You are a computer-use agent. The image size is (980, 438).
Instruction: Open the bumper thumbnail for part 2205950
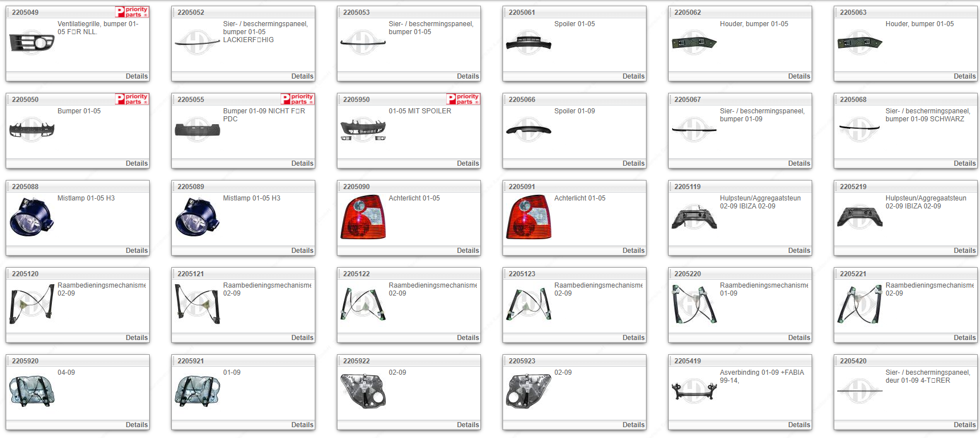[x=363, y=130]
